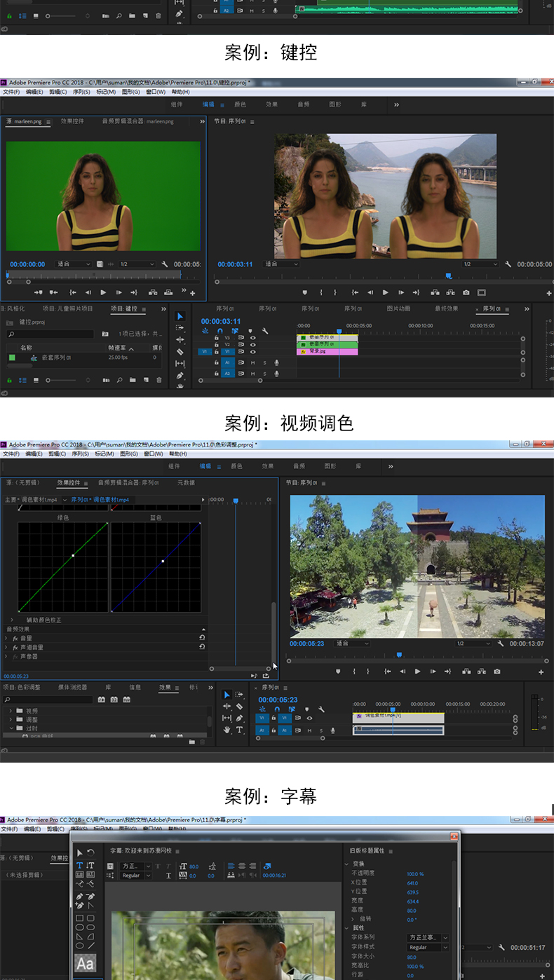The height and width of the screenshot is (980, 554).
Task: Open 媒体浏览器 tab in 色彩调整 window
Action: coord(73,687)
